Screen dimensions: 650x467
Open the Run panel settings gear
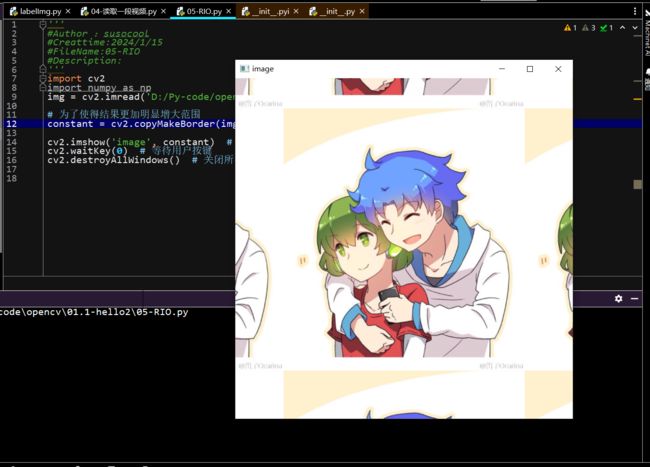click(618, 298)
